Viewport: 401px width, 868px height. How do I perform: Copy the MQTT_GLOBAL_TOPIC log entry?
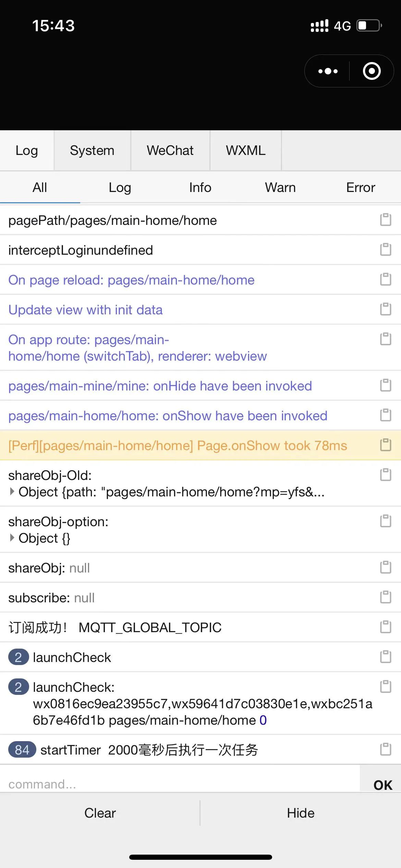point(386,627)
